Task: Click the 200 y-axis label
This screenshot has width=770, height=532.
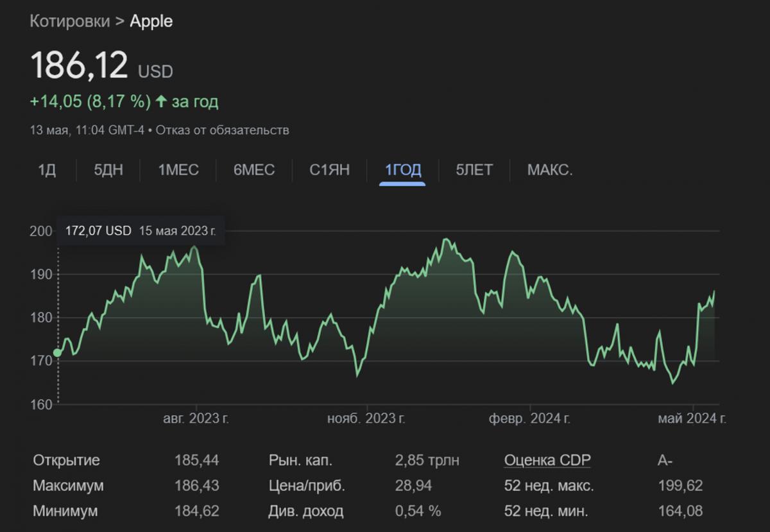Action: point(40,231)
